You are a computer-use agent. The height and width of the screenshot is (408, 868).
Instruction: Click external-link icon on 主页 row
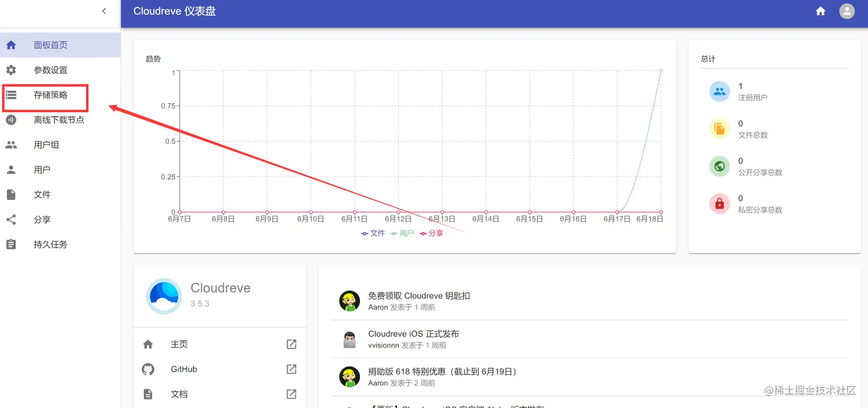(x=292, y=344)
